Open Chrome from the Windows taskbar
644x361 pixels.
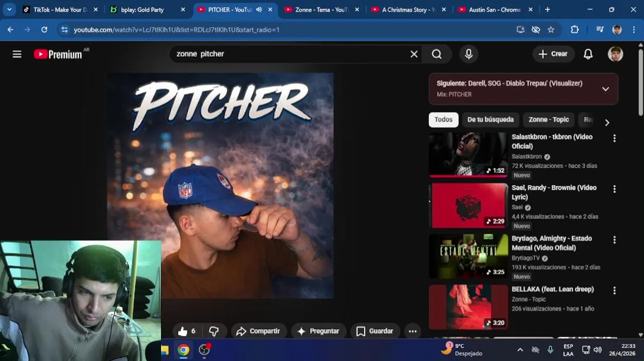coord(184,350)
